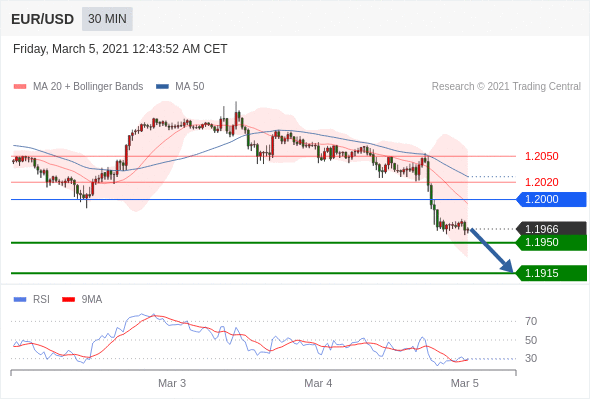The width and height of the screenshot is (590, 400).
Task: Click the 30 MIN timeframe button
Action: pos(107,19)
